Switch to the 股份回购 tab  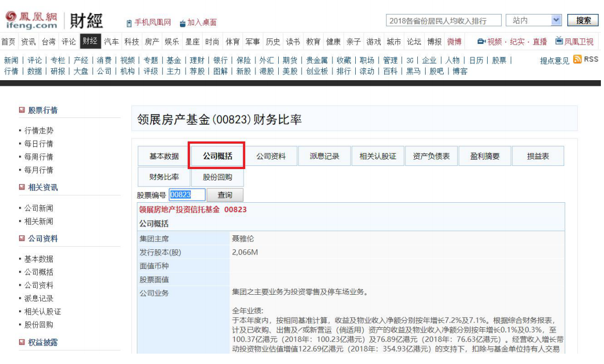218,177
